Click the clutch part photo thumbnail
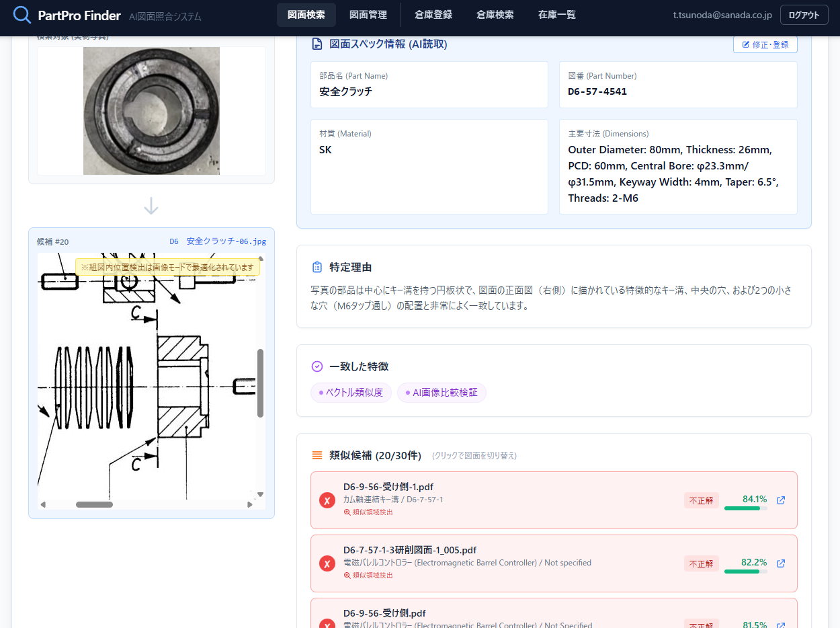 tap(151, 110)
